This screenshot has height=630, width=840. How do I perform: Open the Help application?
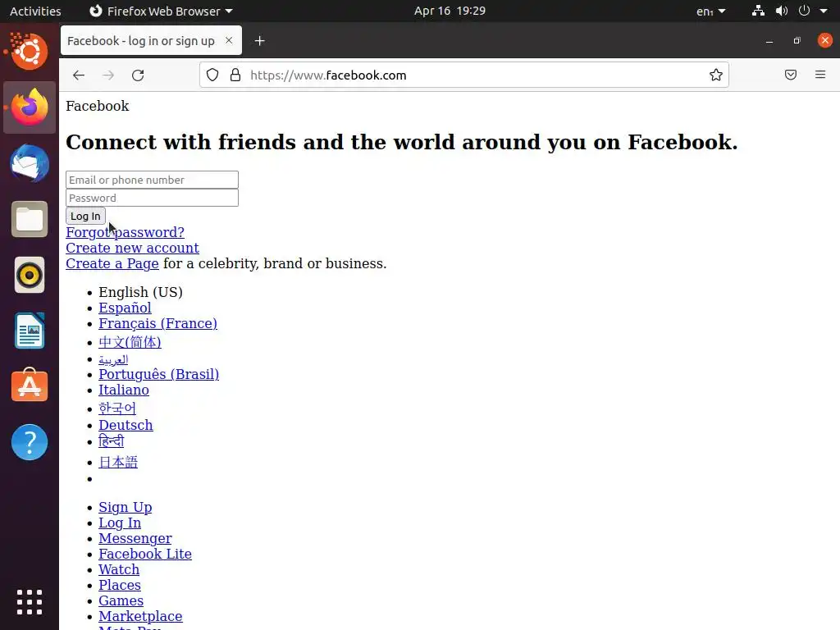coord(30,442)
